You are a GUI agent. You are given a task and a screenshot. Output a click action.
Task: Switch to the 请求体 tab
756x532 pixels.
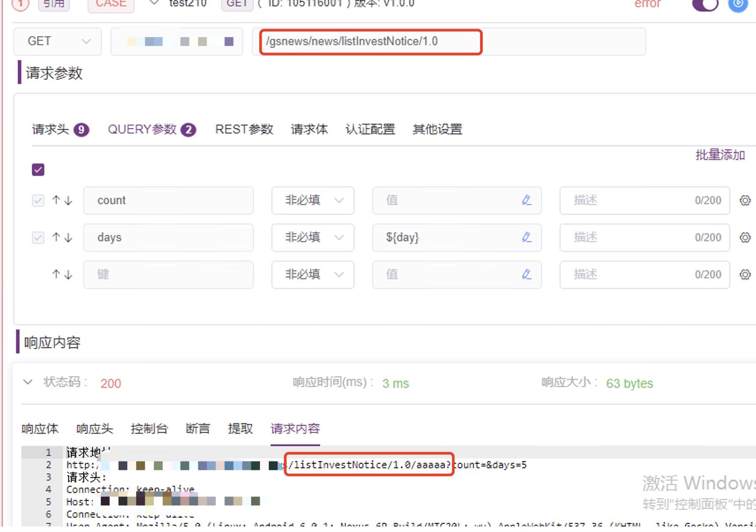(309, 129)
